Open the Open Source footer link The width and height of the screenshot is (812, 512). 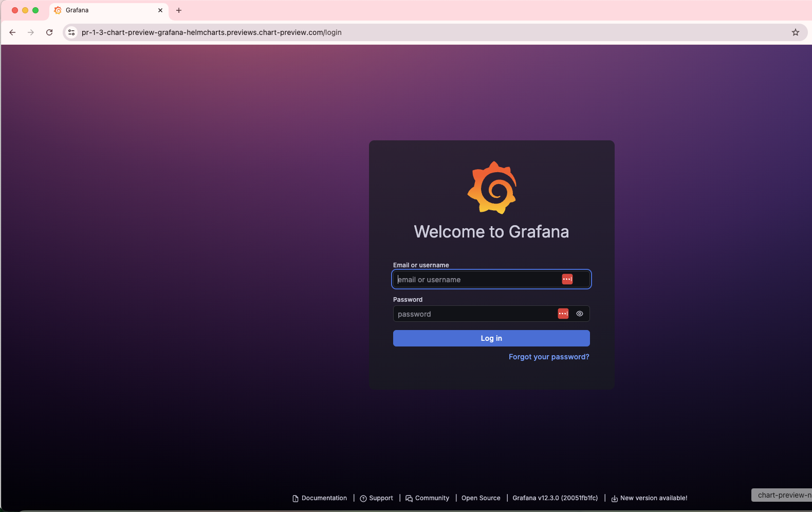click(481, 498)
